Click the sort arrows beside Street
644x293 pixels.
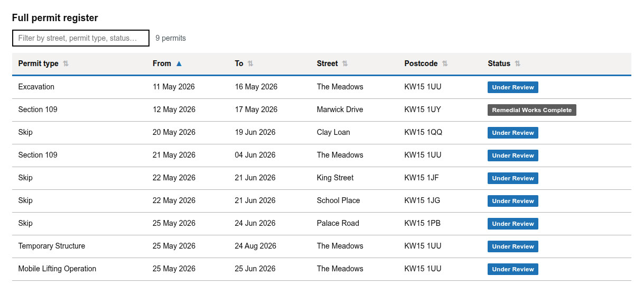[345, 63]
